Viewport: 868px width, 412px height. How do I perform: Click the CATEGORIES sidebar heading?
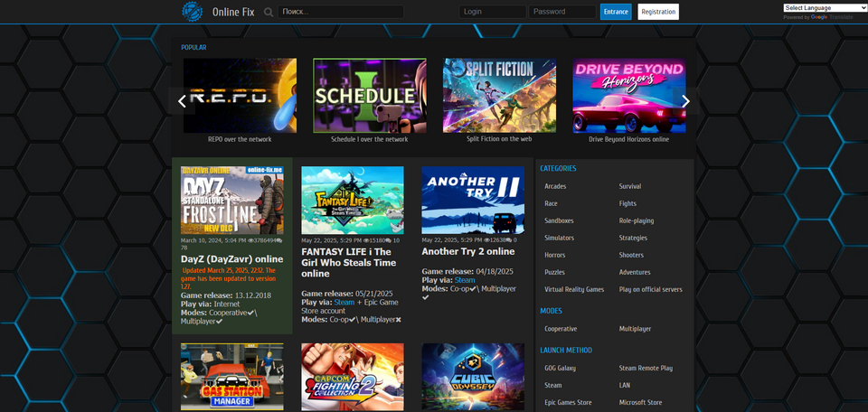pos(558,168)
